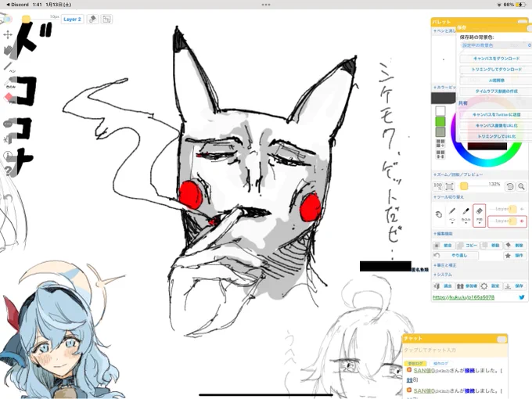The height and width of the screenshot is (399, 532).
Task: Open the info icon in left toolbar
Action: click(x=8, y=156)
